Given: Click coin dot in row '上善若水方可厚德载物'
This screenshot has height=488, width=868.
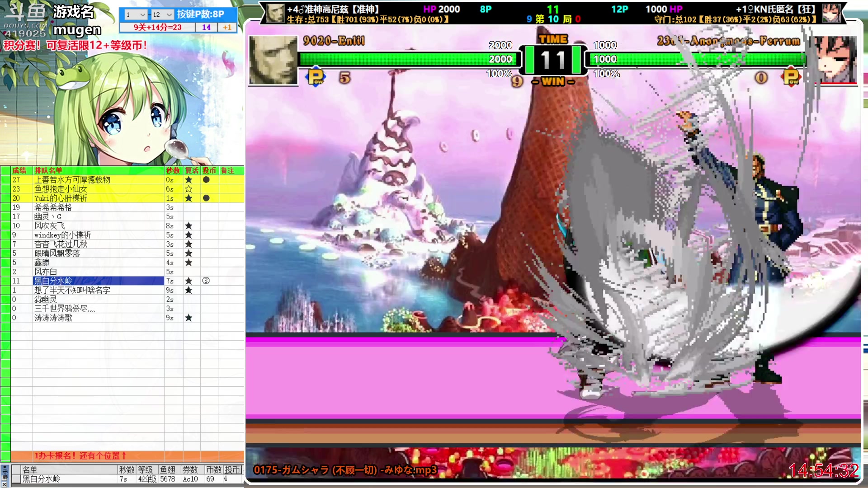Looking at the screenshot, I should tap(206, 180).
